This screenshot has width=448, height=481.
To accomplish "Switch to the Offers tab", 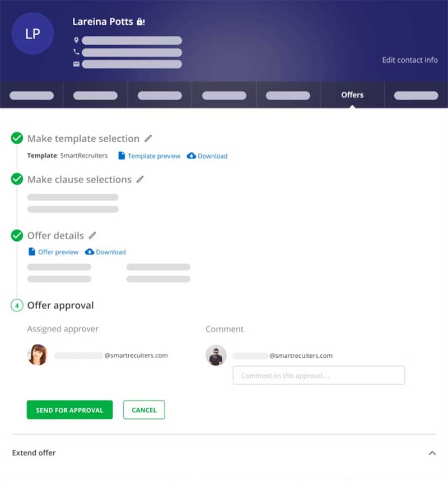I will 352,95.
